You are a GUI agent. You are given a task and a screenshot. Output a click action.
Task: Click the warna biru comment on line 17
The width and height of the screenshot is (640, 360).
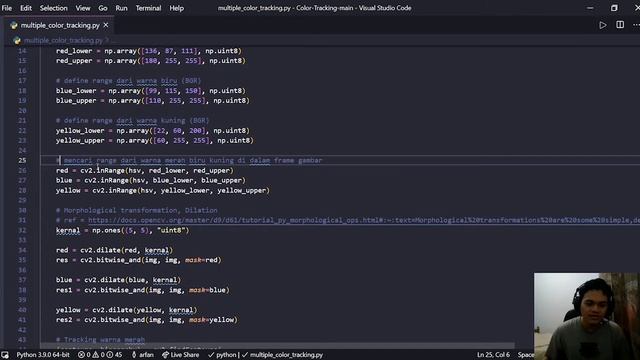(129, 81)
